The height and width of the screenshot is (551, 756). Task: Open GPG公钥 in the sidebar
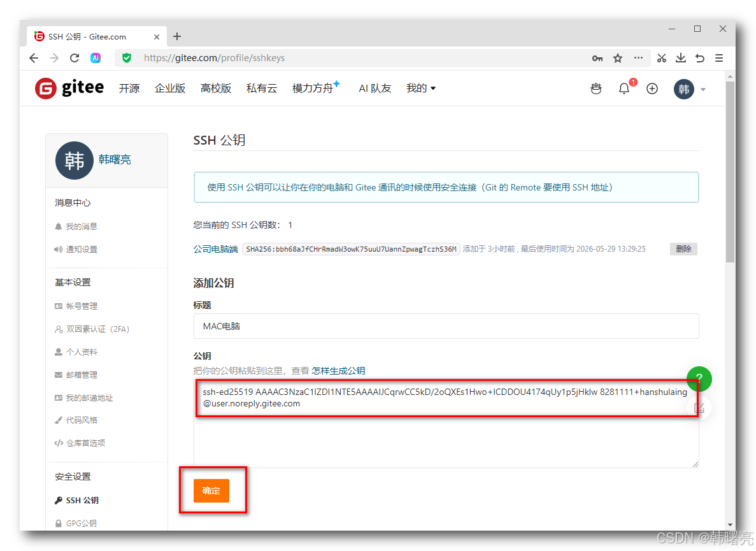(x=81, y=523)
